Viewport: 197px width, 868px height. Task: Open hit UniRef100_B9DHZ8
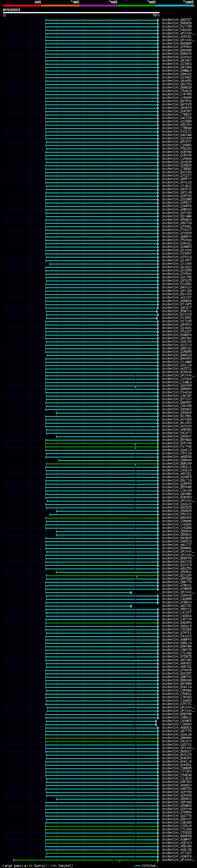[177, 23]
